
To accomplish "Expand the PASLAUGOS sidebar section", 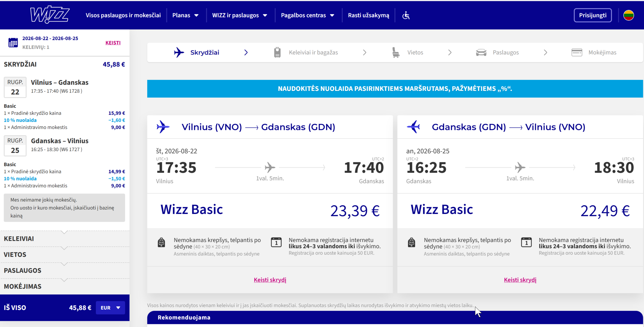I will coord(65,270).
